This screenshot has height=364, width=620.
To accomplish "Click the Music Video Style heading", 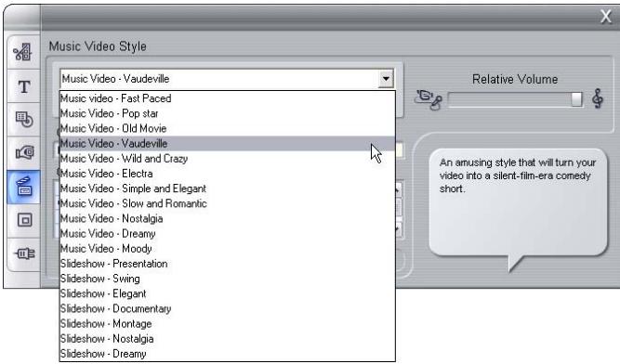I will pos(98,46).
